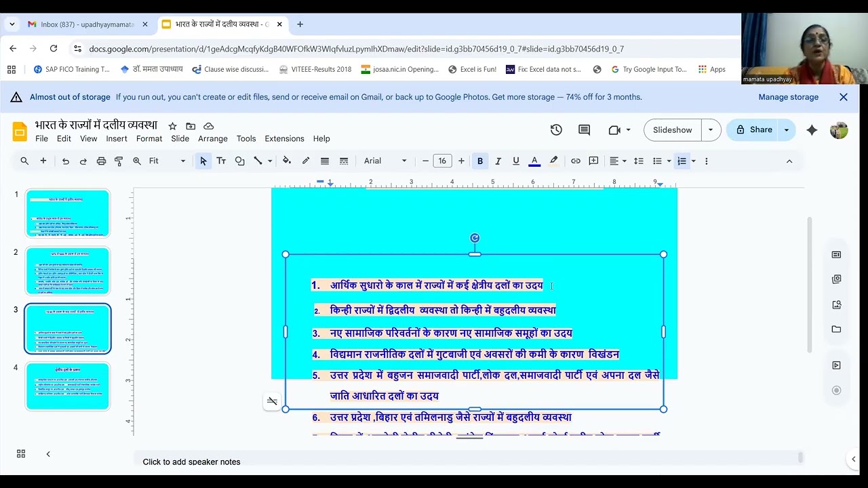
Task: Toggle the bulleted list
Action: pos(657,161)
